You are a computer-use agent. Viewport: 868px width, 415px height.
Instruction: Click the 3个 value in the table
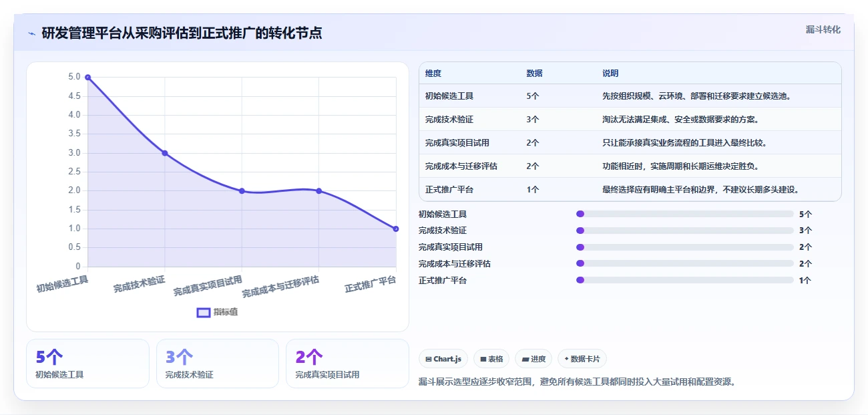[x=532, y=120]
